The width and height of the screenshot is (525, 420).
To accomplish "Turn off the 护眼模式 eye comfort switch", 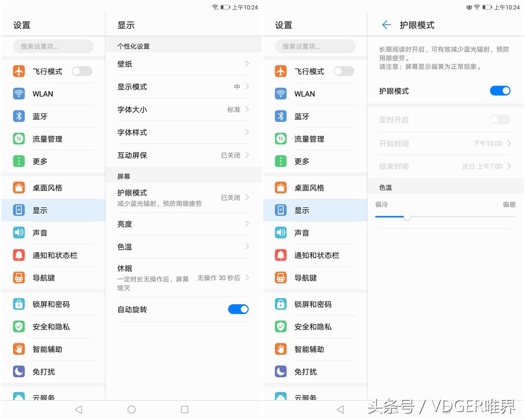I will click(x=500, y=90).
